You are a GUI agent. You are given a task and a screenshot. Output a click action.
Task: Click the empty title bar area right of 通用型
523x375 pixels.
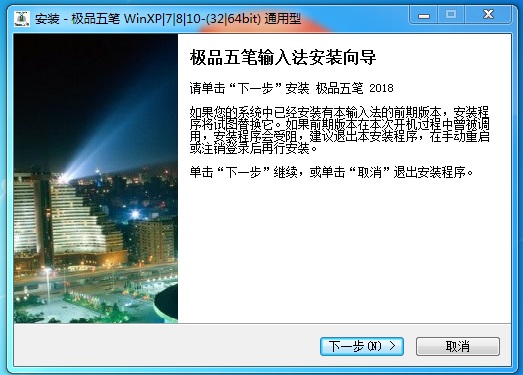point(355,18)
